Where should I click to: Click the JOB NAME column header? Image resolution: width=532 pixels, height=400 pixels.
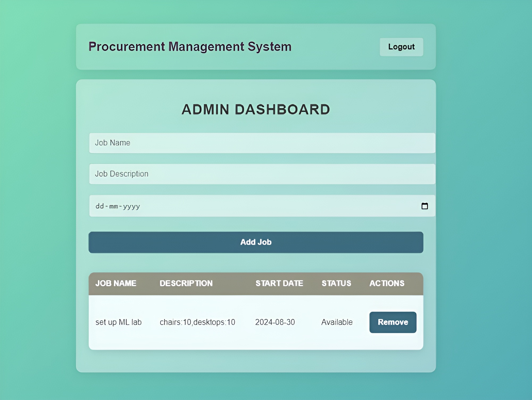click(116, 283)
